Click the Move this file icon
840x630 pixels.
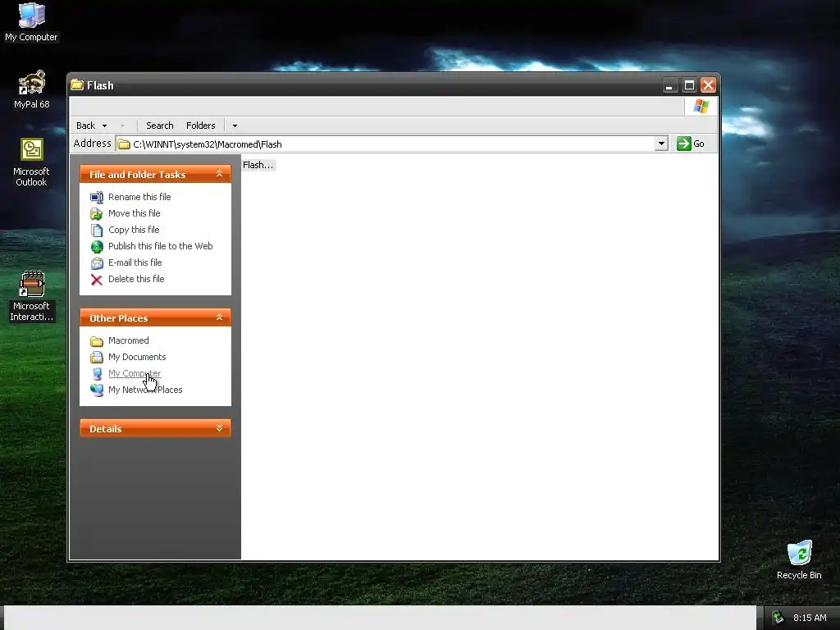click(97, 214)
